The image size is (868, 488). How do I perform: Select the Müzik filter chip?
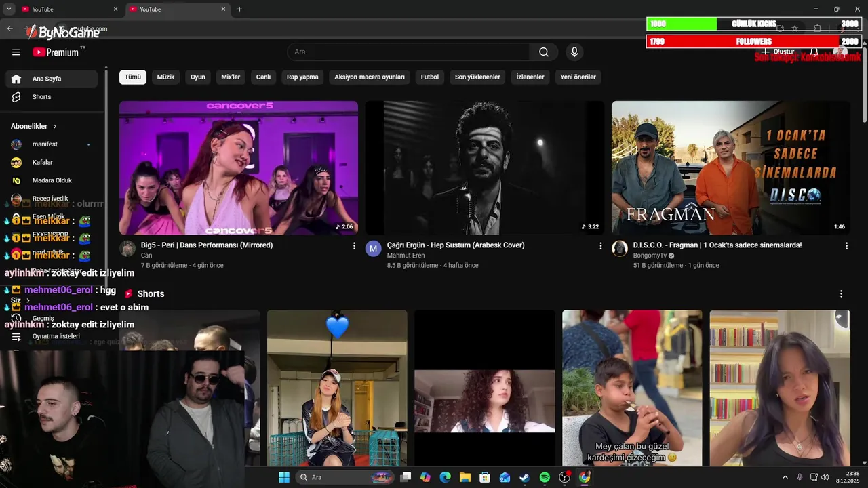pos(165,77)
